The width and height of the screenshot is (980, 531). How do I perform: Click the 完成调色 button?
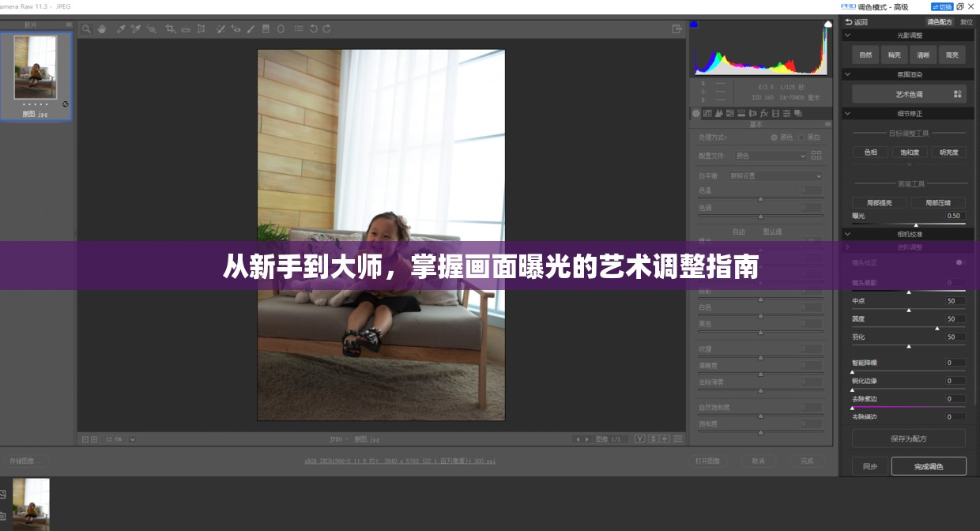click(929, 466)
